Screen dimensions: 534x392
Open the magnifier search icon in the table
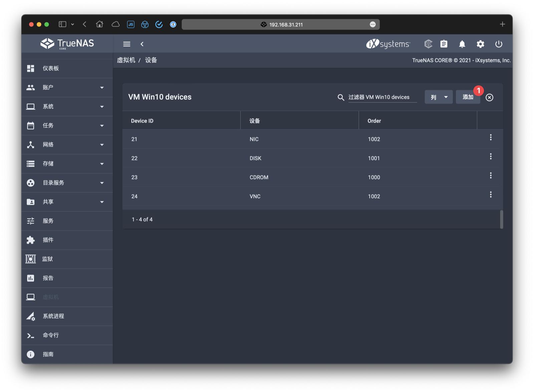pyautogui.click(x=341, y=97)
